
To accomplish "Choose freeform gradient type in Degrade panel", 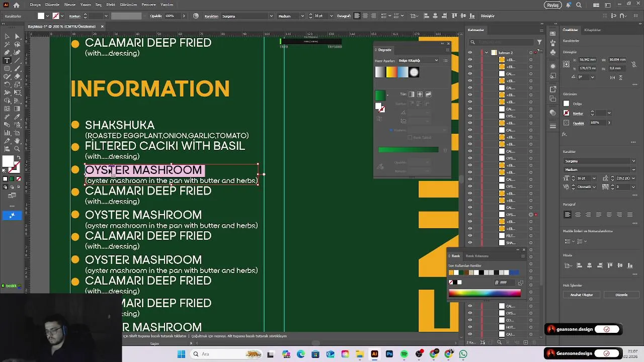I will (x=429, y=94).
